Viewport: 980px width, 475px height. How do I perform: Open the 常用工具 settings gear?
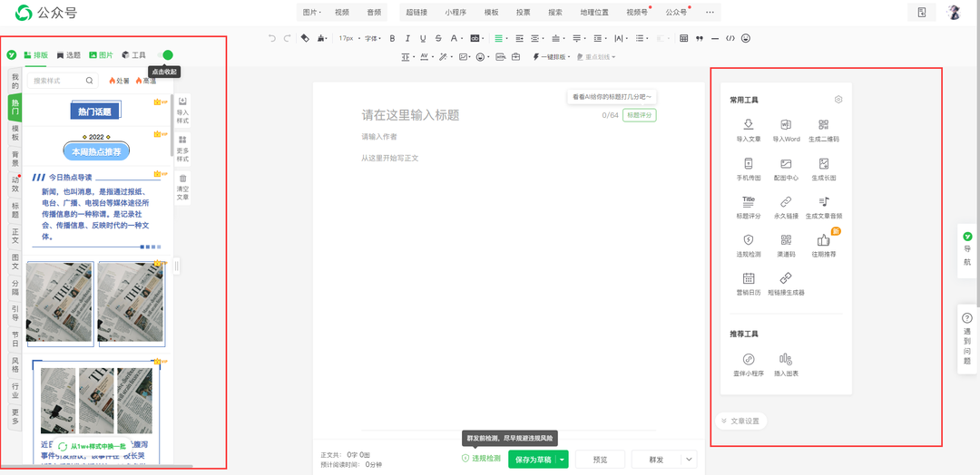click(x=838, y=99)
